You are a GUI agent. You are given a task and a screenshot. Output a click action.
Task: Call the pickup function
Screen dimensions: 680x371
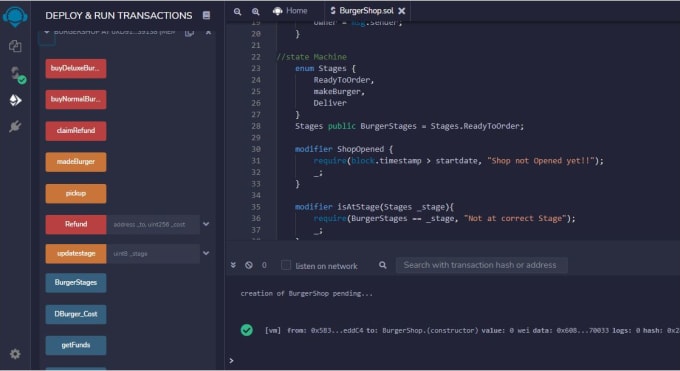click(76, 194)
